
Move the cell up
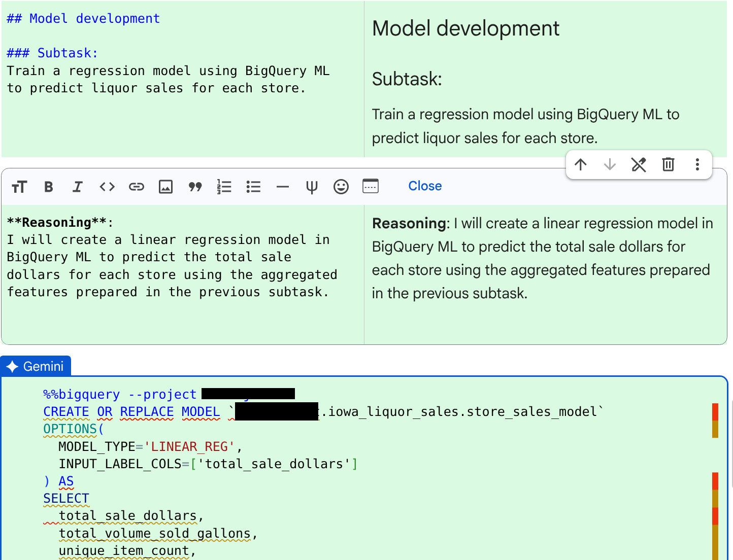[x=581, y=164]
